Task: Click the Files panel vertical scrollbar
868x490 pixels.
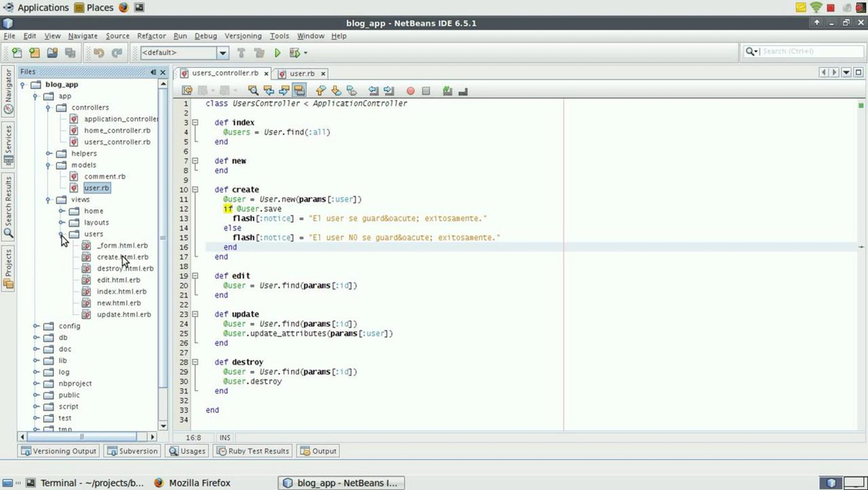Action: [x=163, y=238]
